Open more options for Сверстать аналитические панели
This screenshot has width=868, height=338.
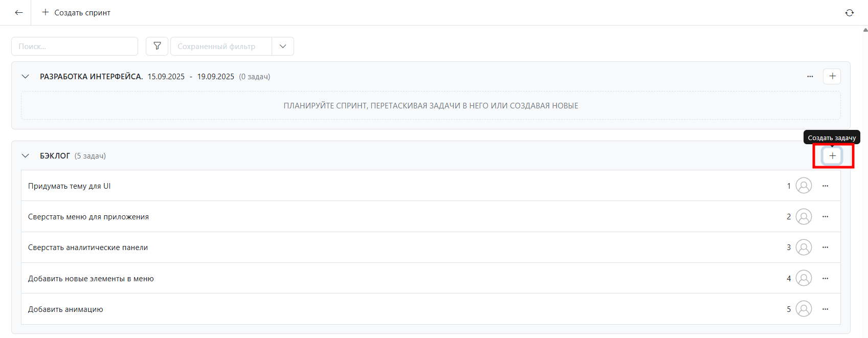[825, 247]
